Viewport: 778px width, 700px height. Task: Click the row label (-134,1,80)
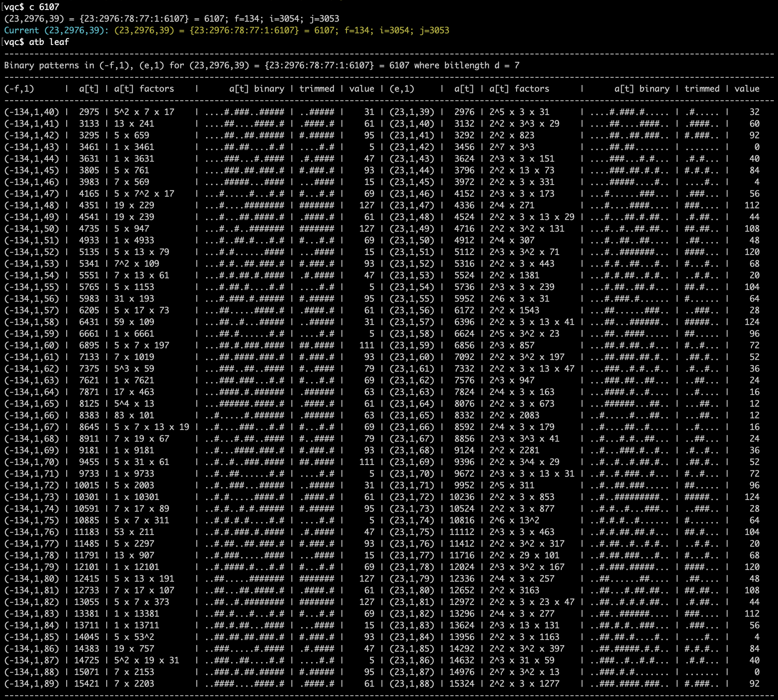tap(32, 579)
